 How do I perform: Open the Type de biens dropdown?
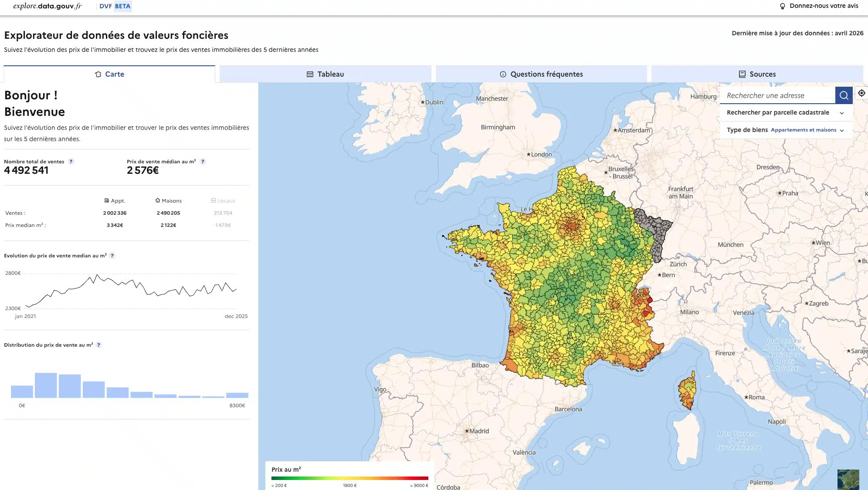pyautogui.click(x=786, y=130)
